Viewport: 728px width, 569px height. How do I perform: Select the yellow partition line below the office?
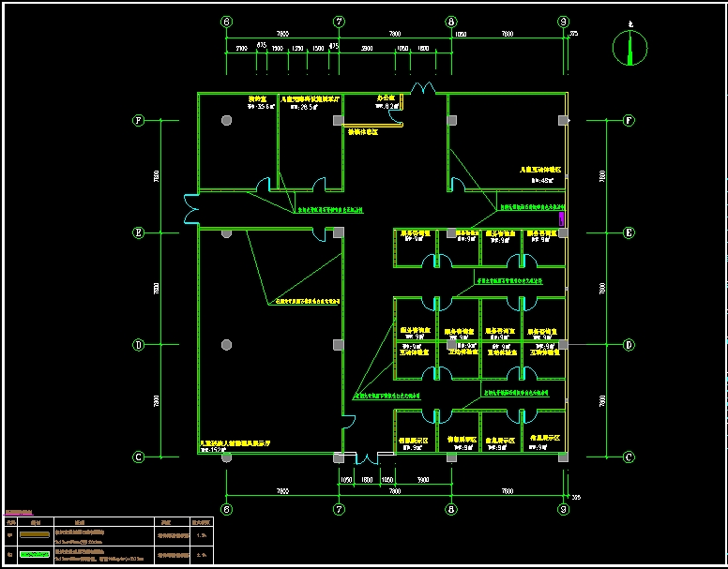tap(372, 125)
